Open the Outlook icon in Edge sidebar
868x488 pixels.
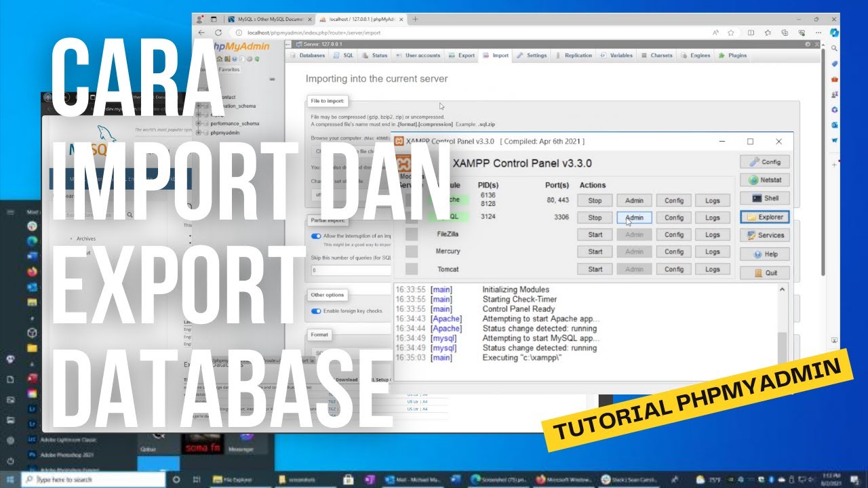click(835, 125)
